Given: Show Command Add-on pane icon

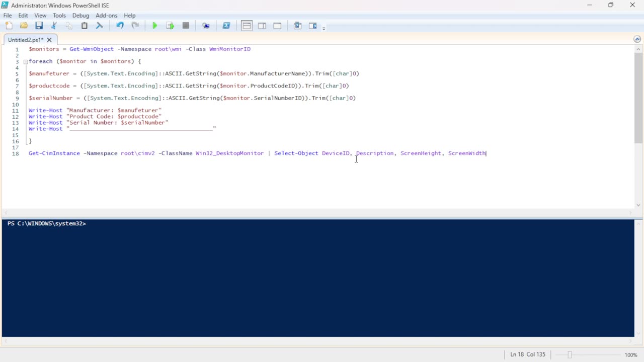Looking at the screenshot, I should [312, 26].
